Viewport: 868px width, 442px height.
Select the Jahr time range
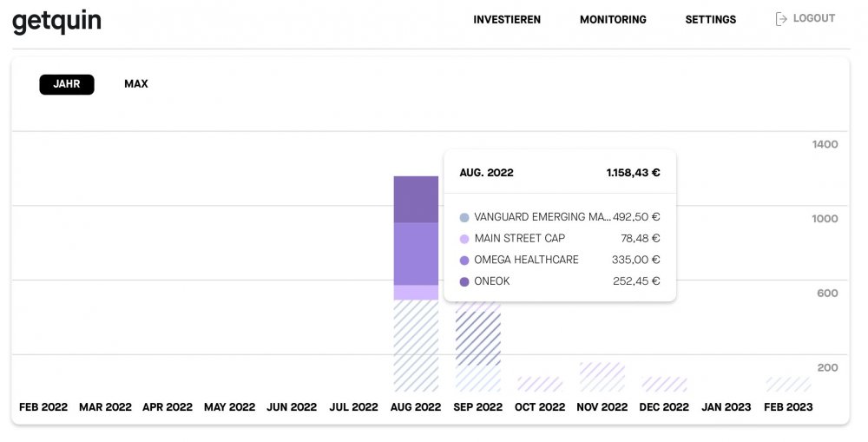click(x=67, y=84)
